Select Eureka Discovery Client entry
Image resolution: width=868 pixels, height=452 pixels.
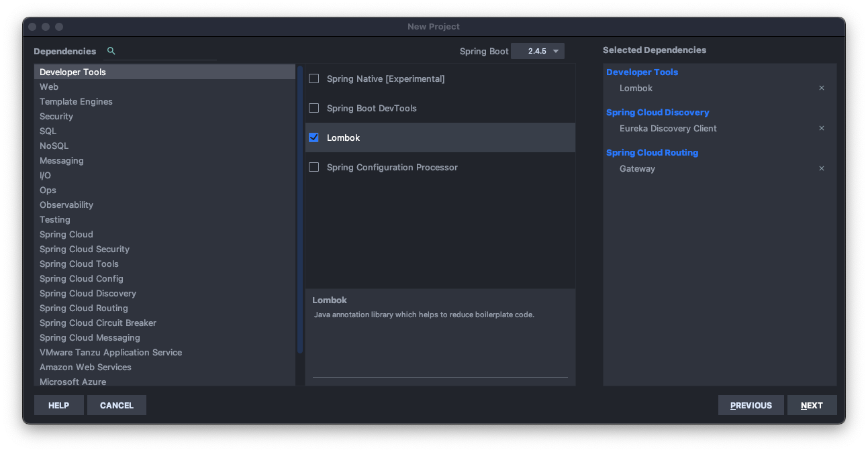coord(668,128)
